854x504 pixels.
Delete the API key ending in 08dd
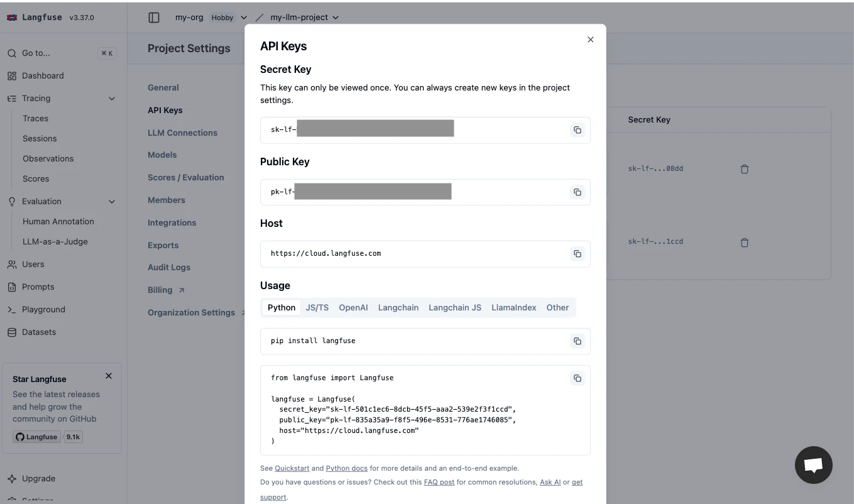tap(745, 169)
